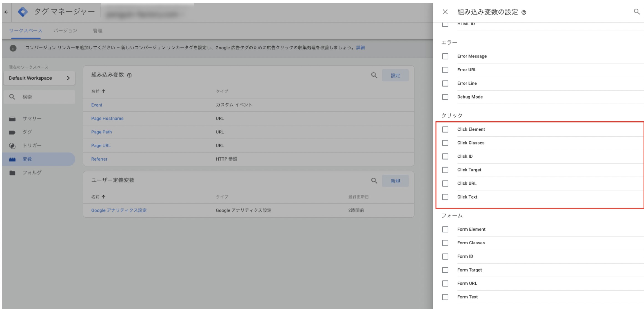Image resolution: width=644 pixels, height=309 pixels.
Task: Close the built-in variables settings panel
Action: (x=445, y=12)
